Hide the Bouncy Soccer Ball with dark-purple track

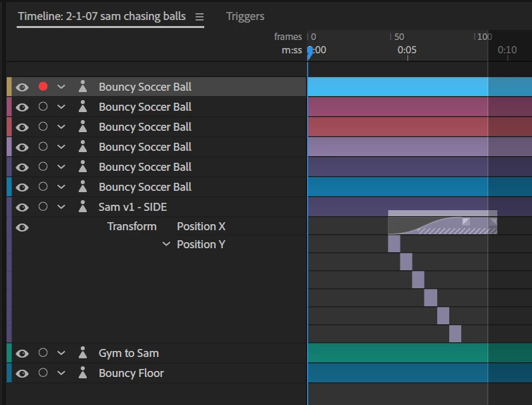[x=22, y=167]
